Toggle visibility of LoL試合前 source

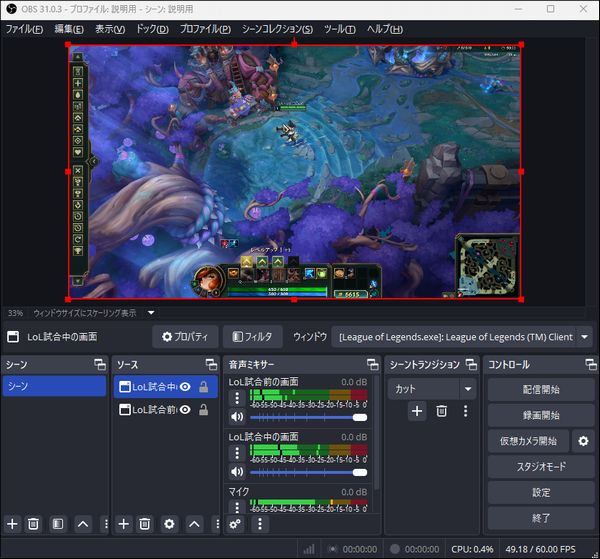(x=185, y=410)
